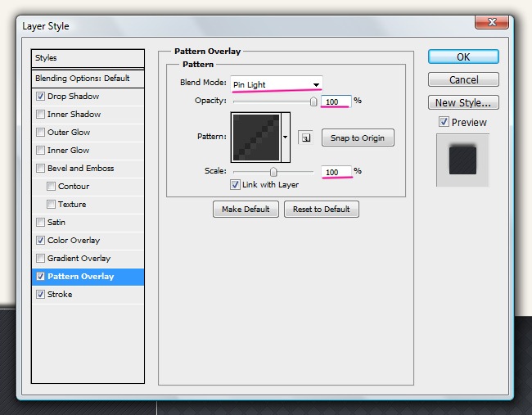Select Blending Options: Default entry
This screenshot has height=415, width=532.
83,79
